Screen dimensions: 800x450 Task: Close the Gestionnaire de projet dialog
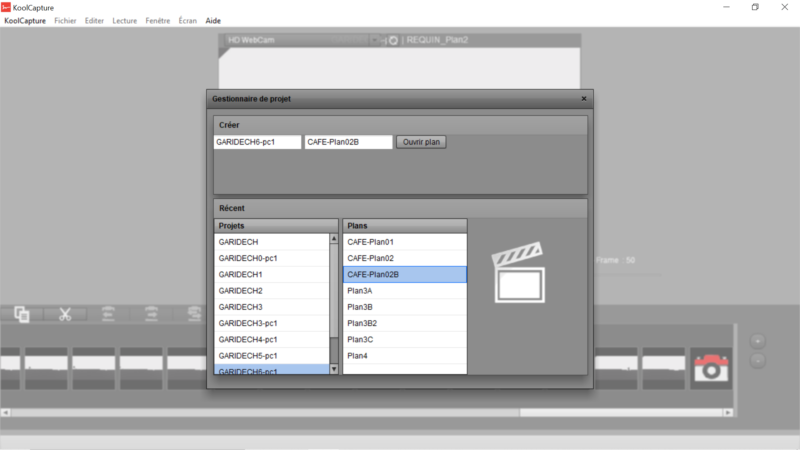(x=584, y=99)
